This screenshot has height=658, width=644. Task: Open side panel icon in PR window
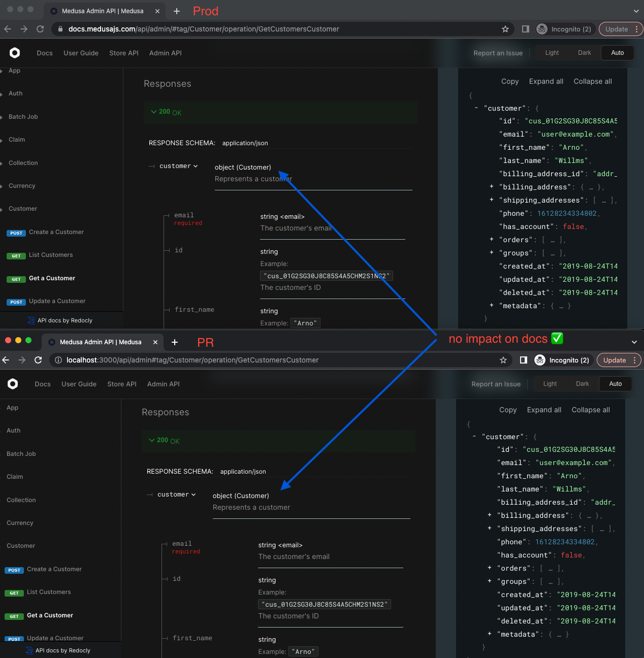click(x=524, y=360)
